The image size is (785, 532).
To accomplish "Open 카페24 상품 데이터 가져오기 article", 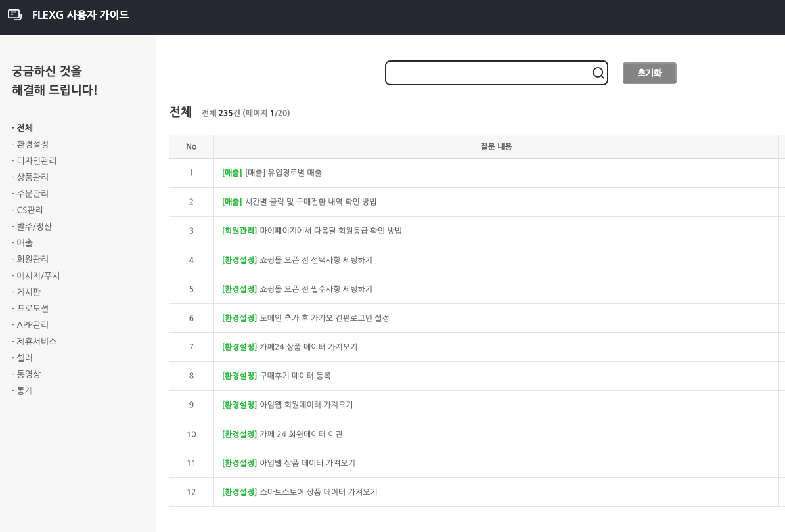I will click(308, 347).
